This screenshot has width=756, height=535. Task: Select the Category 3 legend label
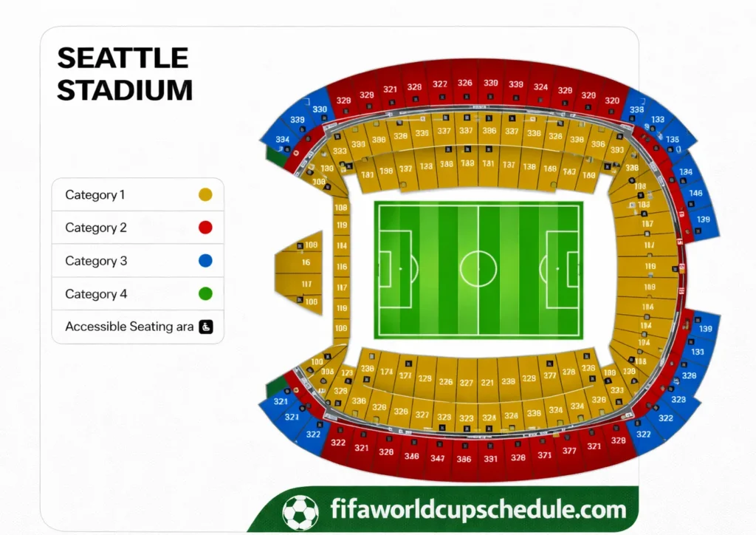pyautogui.click(x=96, y=261)
